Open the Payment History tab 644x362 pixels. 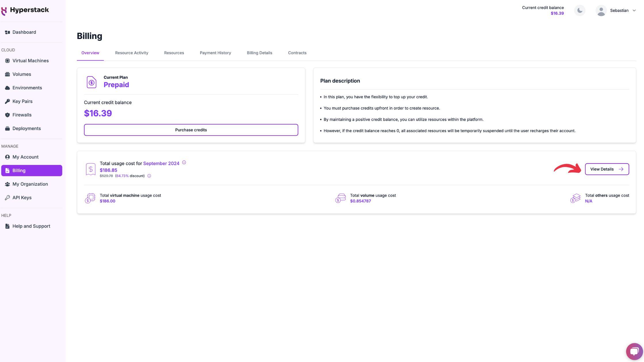click(x=215, y=53)
